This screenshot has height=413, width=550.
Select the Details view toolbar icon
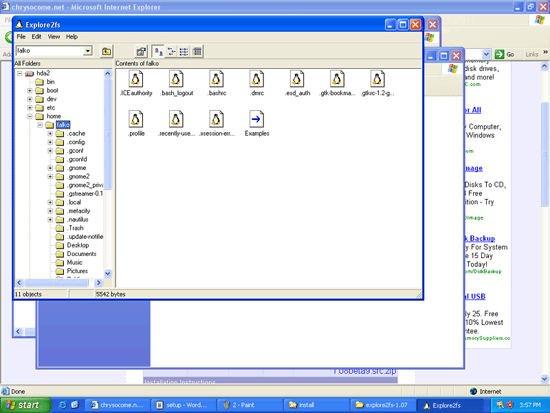tap(197, 52)
